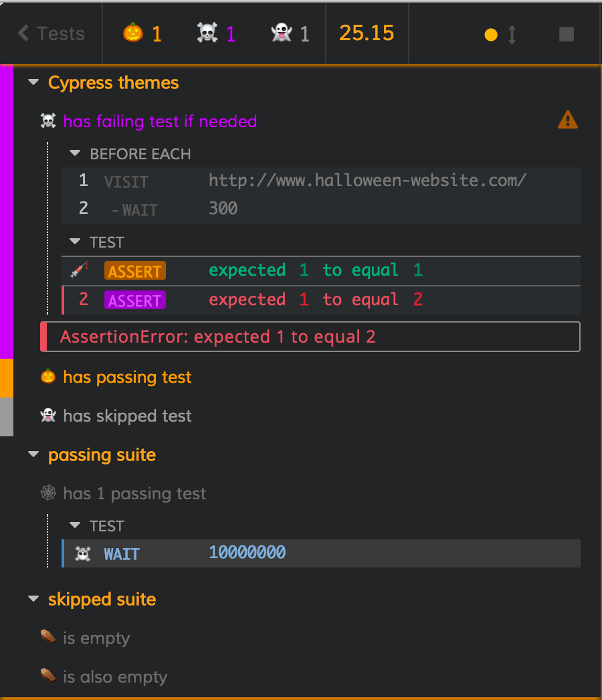Click the syringe icon on first assert
The width and height of the screenshot is (602, 700).
(79, 270)
